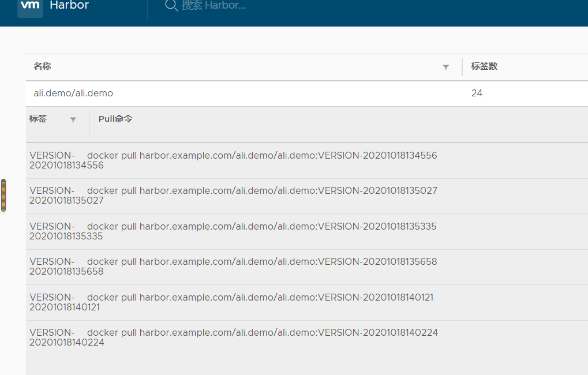Click the Pull命令 column header

click(115, 119)
